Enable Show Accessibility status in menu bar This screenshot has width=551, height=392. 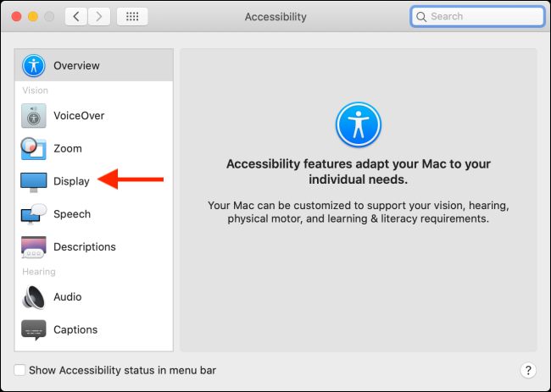pyautogui.click(x=19, y=370)
